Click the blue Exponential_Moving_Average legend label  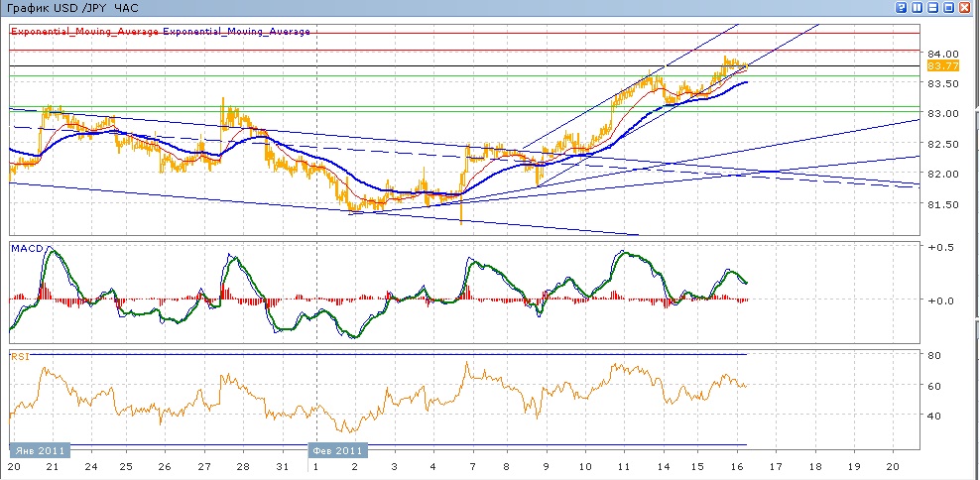[236, 32]
